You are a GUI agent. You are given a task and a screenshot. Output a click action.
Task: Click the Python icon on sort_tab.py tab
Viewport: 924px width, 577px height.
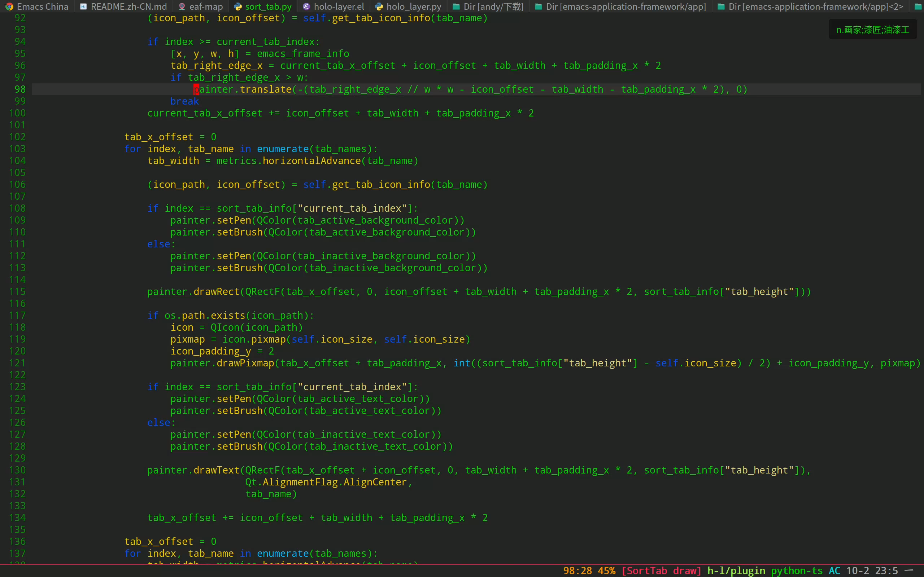[238, 6]
